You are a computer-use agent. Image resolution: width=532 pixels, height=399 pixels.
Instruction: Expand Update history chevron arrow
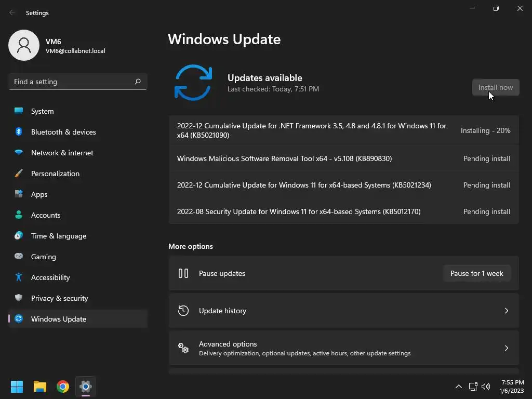pos(506,311)
